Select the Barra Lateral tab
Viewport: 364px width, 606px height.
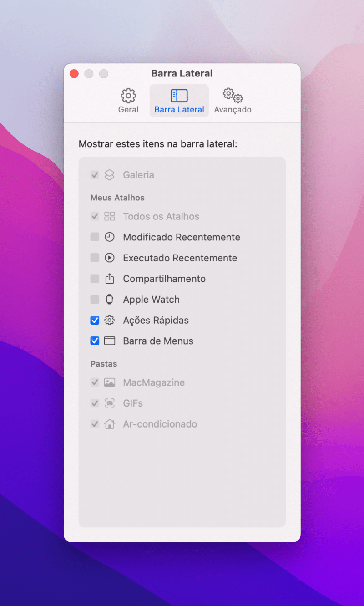tap(179, 100)
